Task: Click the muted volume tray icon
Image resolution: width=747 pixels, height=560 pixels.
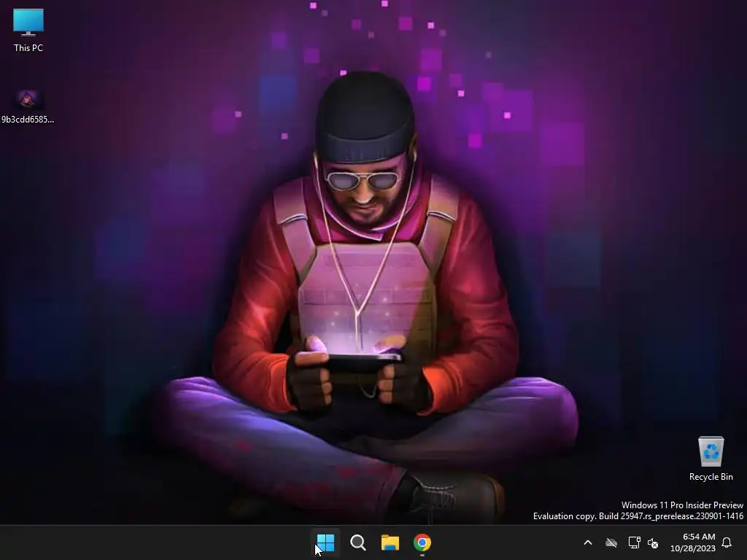Action: point(653,542)
